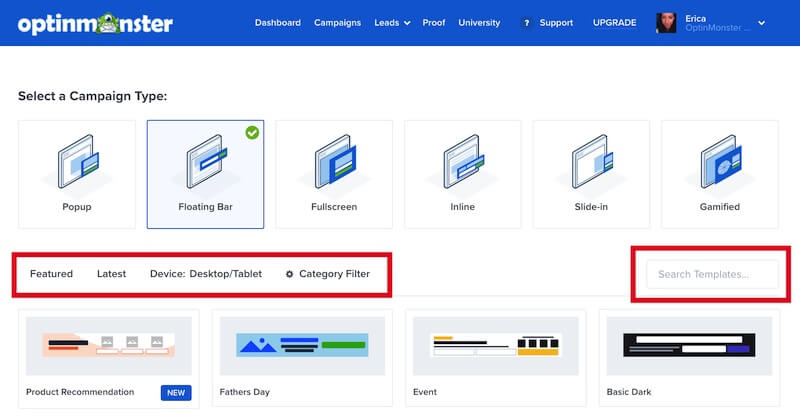The image size is (800, 419).
Task: Go to Dashboard
Action: pyautogui.click(x=278, y=23)
